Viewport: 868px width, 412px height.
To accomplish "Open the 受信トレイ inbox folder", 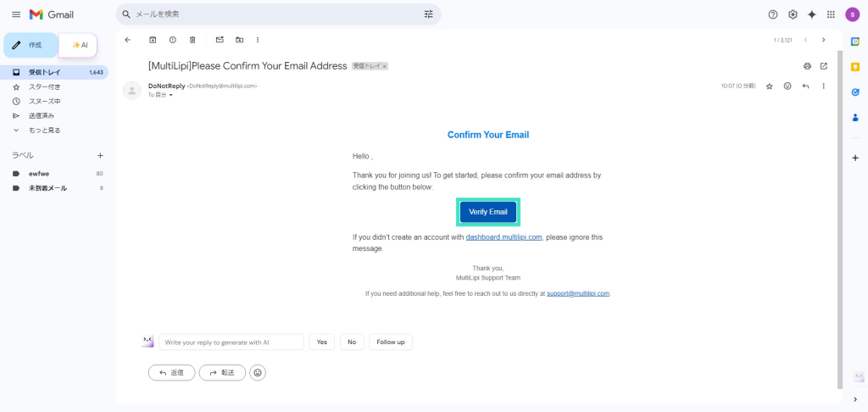I will point(54,73).
